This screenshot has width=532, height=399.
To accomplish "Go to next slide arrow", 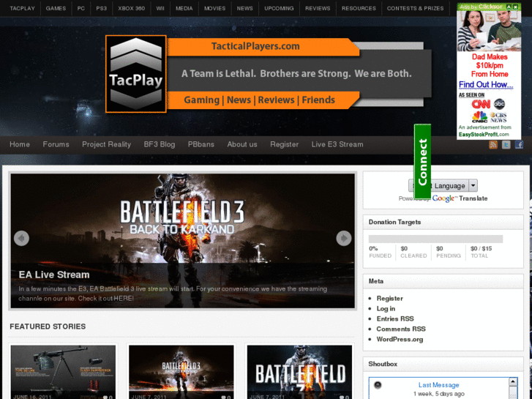I will 344,239.
